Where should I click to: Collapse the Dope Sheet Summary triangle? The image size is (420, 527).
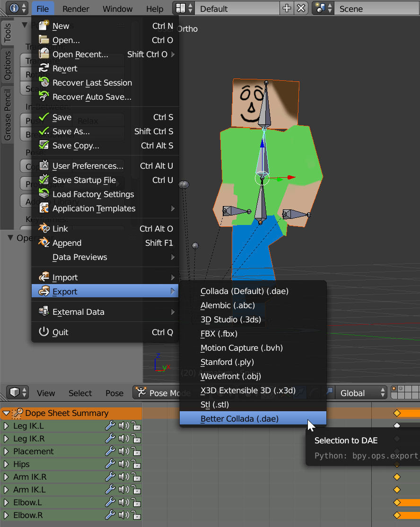[6, 413]
